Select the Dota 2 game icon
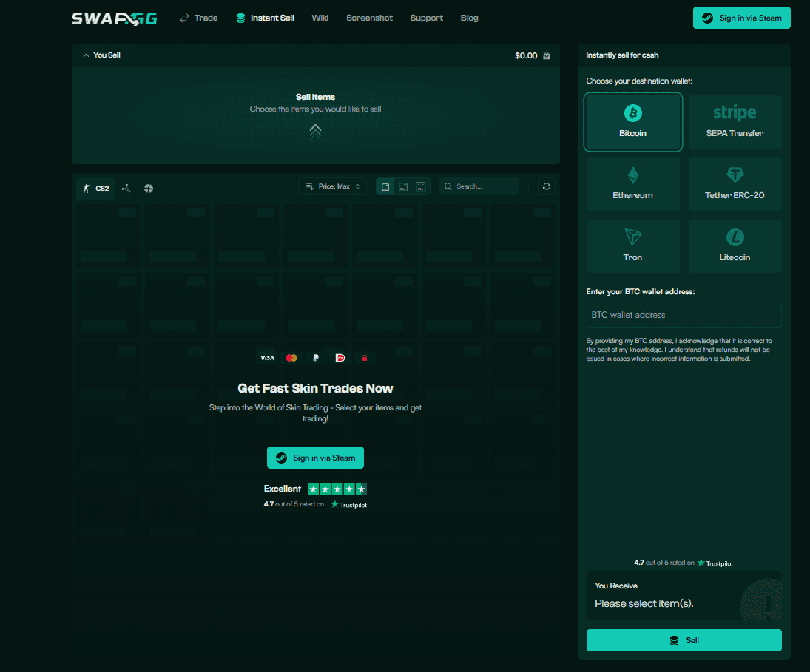 click(126, 189)
